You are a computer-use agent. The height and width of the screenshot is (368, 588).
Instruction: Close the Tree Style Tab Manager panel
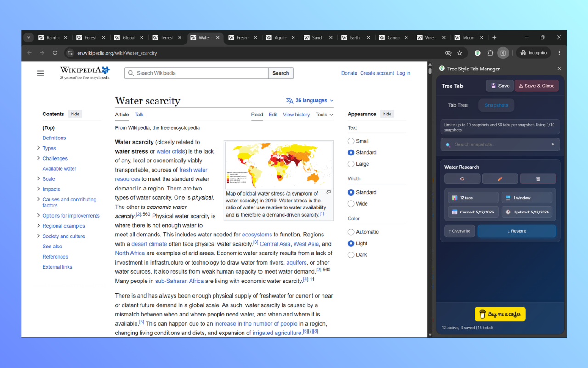[x=559, y=69]
